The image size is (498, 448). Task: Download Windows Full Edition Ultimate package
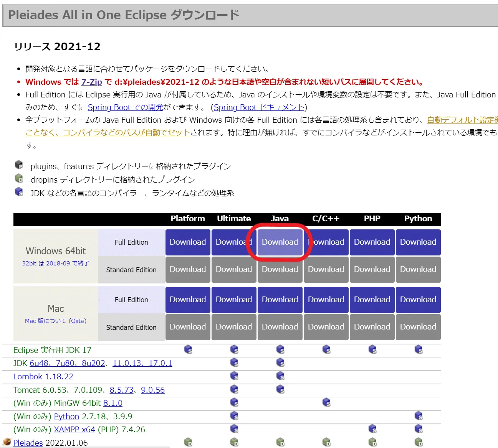tap(234, 242)
